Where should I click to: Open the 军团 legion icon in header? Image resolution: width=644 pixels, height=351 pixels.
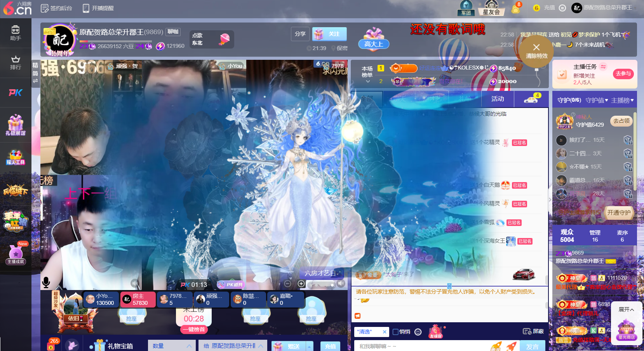pos(466,8)
